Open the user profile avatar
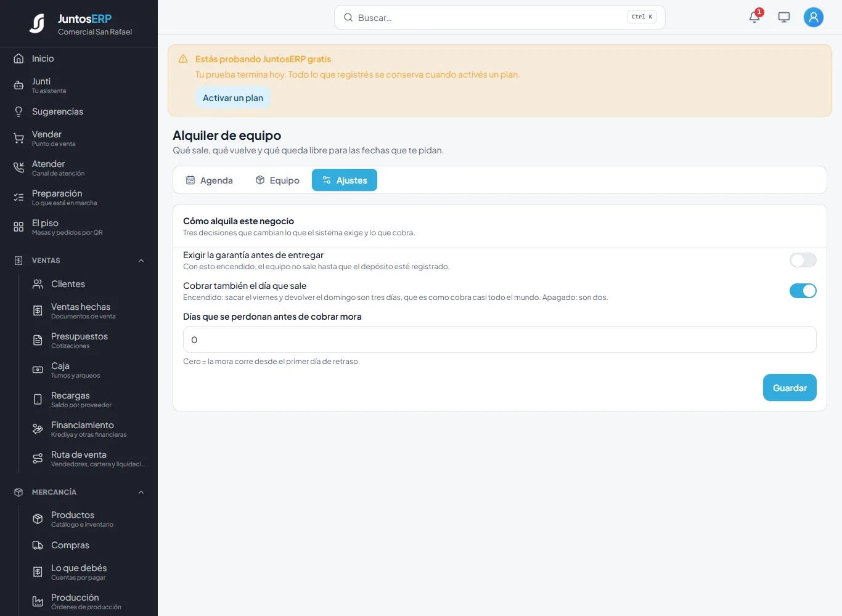Viewport: 842px width, 616px height. click(814, 17)
